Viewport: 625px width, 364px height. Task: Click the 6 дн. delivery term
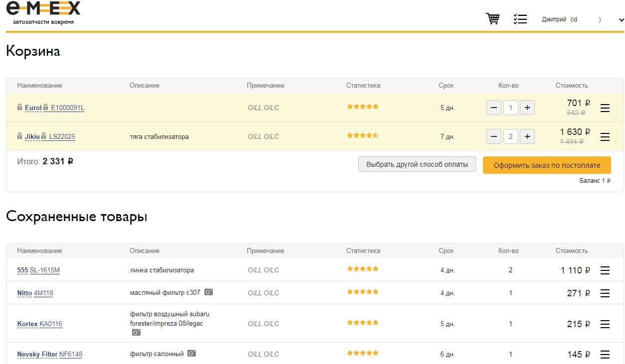click(x=448, y=355)
